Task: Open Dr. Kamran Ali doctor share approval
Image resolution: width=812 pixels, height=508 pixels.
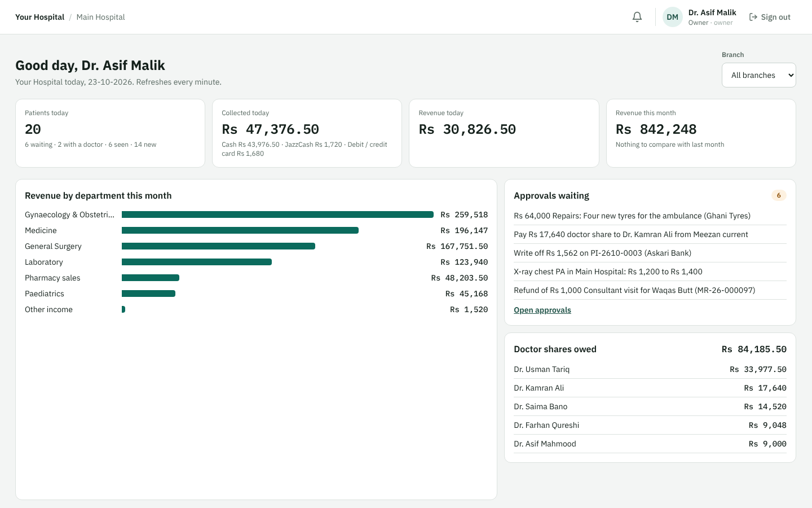Action: point(650,234)
